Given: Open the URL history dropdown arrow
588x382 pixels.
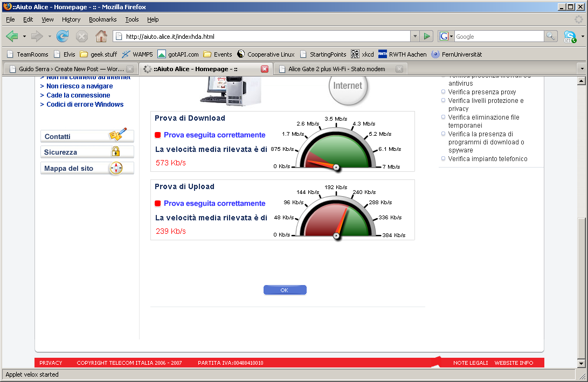Looking at the screenshot, I should (x=414, y=36).
